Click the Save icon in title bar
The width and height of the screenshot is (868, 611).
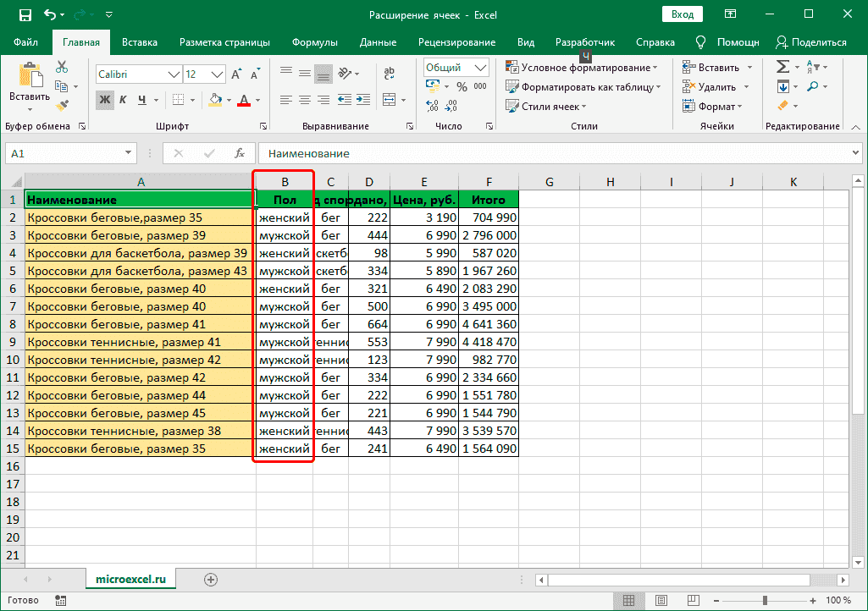tap(25, 14)
